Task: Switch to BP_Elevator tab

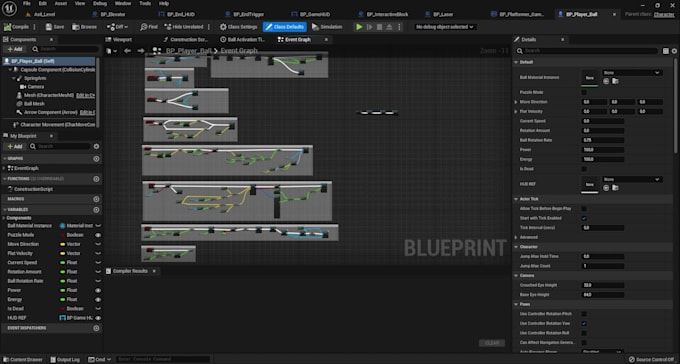Action: [x=113, y=14]
